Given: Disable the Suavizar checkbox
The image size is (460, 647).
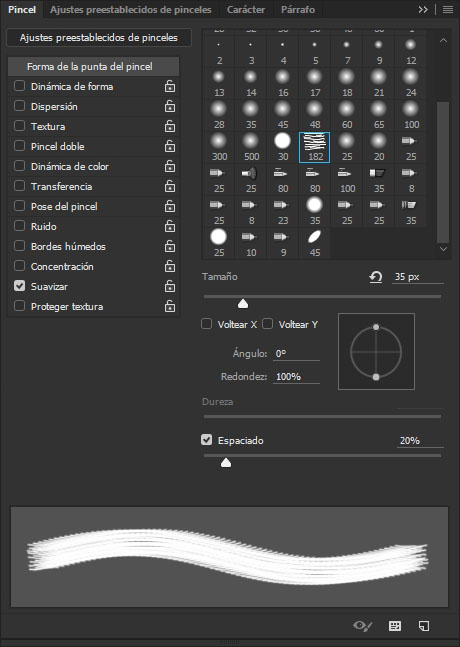Looking at the screenshot, I should click(19, 286).
